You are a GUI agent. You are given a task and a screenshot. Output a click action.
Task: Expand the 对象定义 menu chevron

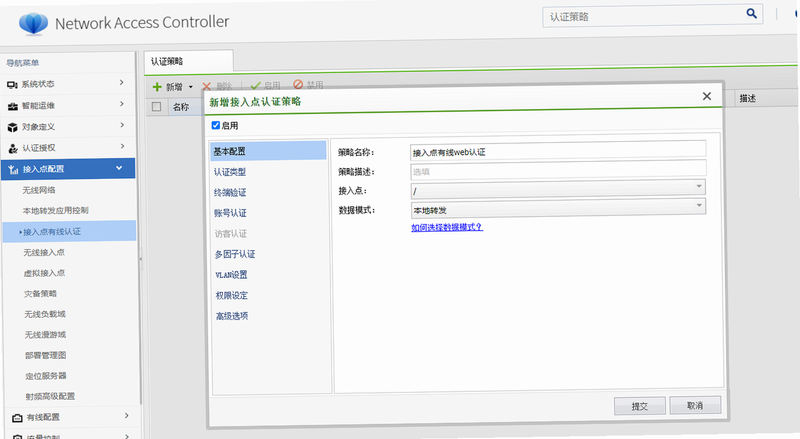(x=122, y=125)
